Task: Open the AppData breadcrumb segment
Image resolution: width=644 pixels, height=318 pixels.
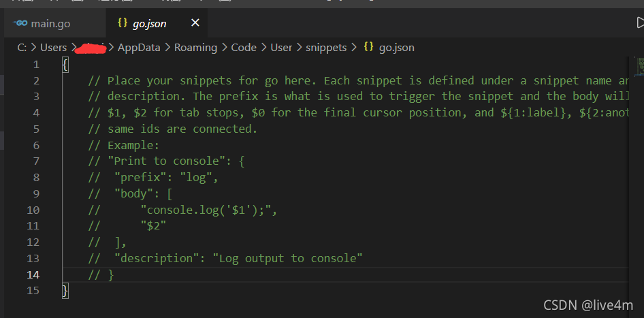Action: pos(139,48)
